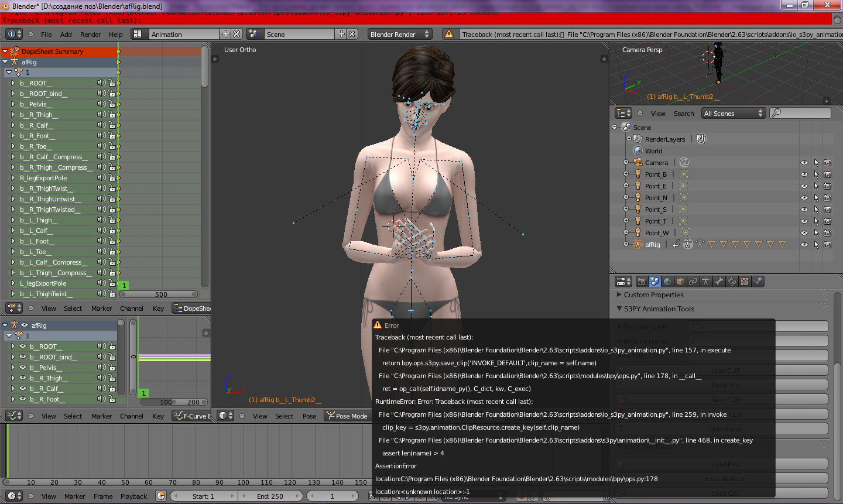Click the afRig pose icon in outliner
This screenshot has width=843, height=504.
[x=687, y=245]
